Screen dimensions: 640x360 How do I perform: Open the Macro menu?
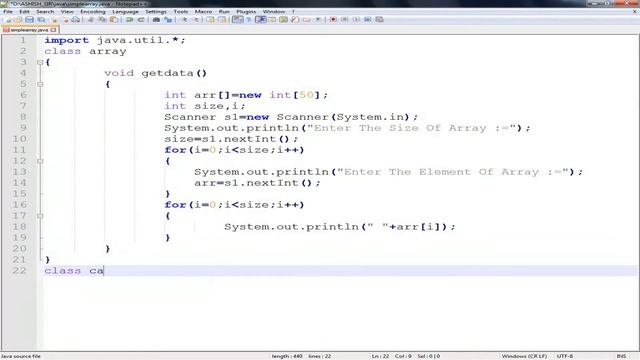coord(203,11)
